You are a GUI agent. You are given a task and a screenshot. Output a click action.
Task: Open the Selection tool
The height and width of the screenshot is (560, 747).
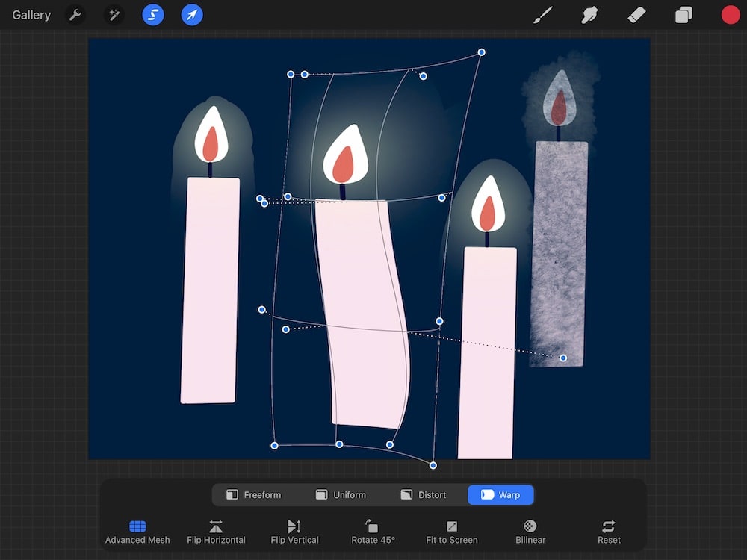(153, 14)
